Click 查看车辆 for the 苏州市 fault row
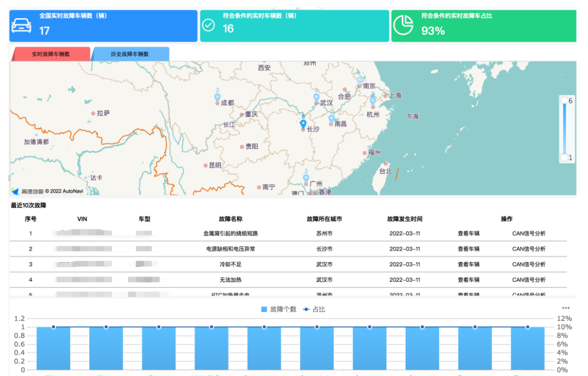 (x=468, y=233)
